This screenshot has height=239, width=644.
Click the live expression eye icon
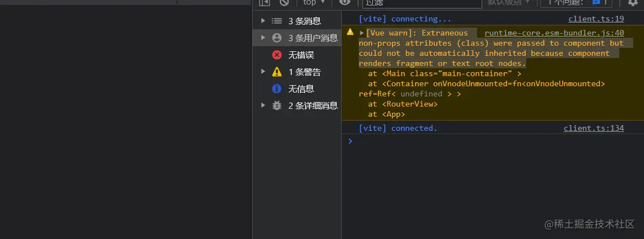tap(345, 2)
